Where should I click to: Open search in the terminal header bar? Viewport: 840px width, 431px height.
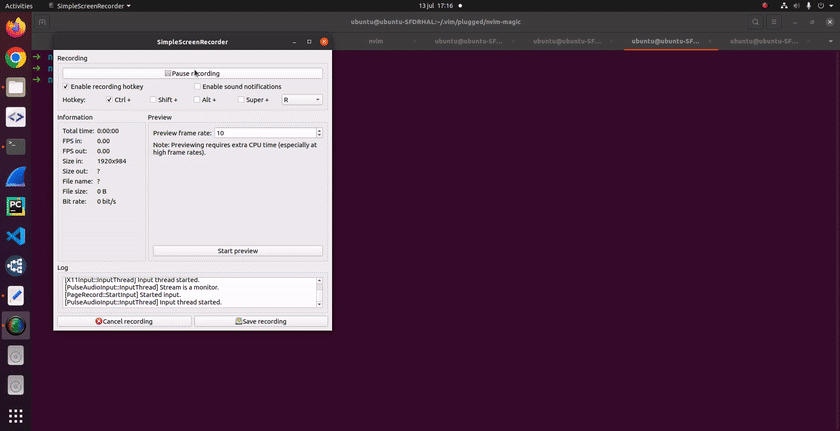pyautogui.click(x=755, y=22)
